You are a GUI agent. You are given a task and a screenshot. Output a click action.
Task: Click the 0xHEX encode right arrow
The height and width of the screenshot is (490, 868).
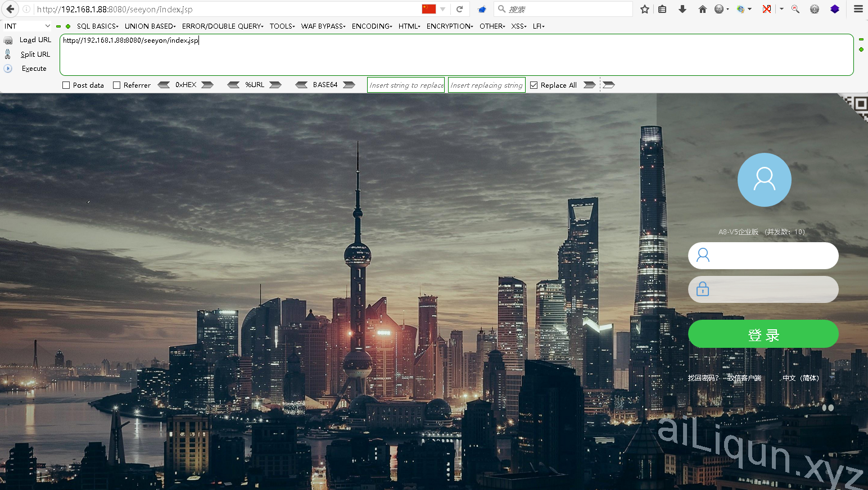[x=207, y=85]
